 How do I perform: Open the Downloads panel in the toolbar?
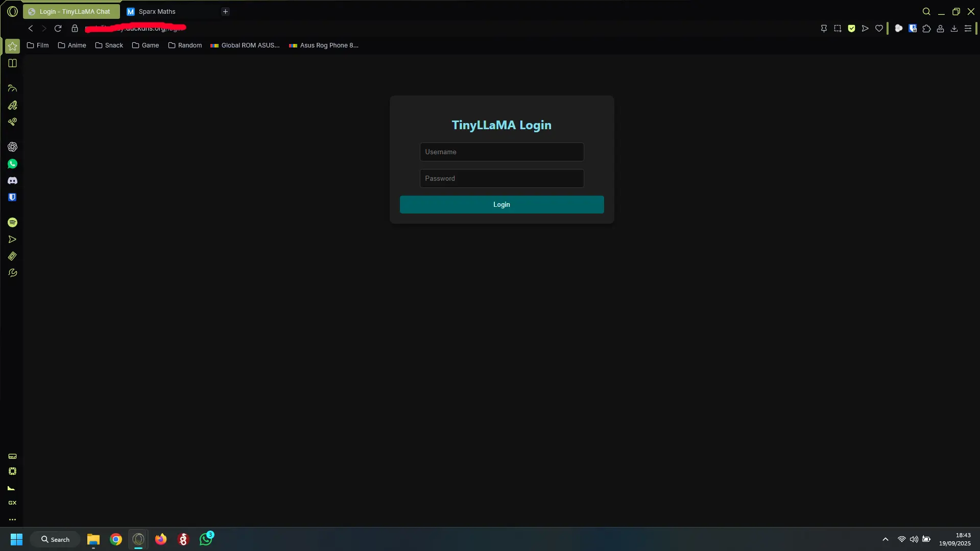[953, 29]
